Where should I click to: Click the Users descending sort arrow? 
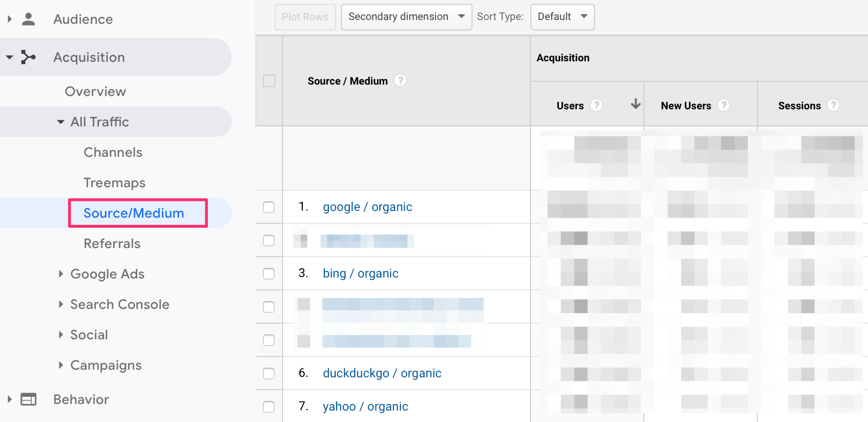coord(635,104)
